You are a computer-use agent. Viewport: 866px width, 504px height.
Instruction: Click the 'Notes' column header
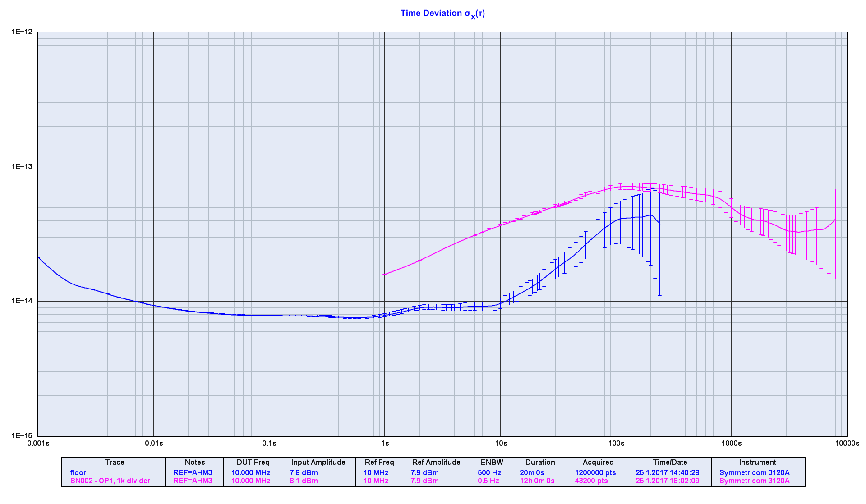click(195, 462)
